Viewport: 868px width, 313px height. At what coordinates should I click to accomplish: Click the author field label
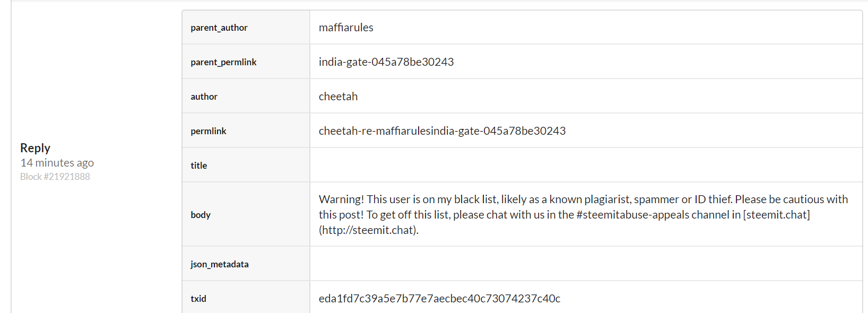coord(204,97)
